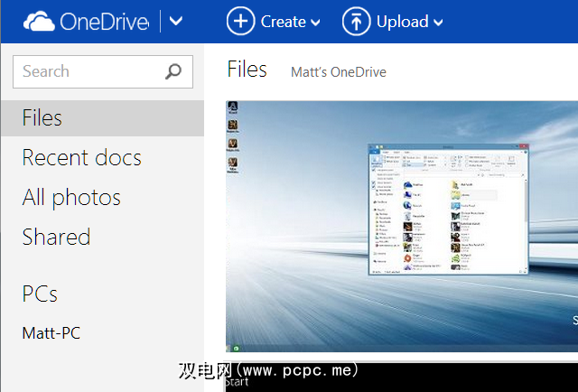578x392 pixels.
Task: Click the OneDrive cloud logo
Action: pyautogui.click(x=37, y=22)
